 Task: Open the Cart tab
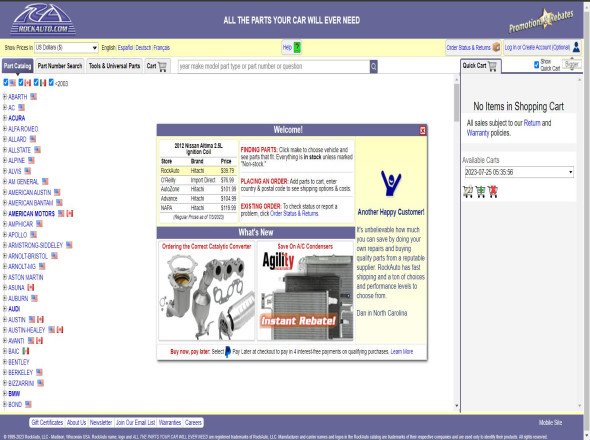157,66
